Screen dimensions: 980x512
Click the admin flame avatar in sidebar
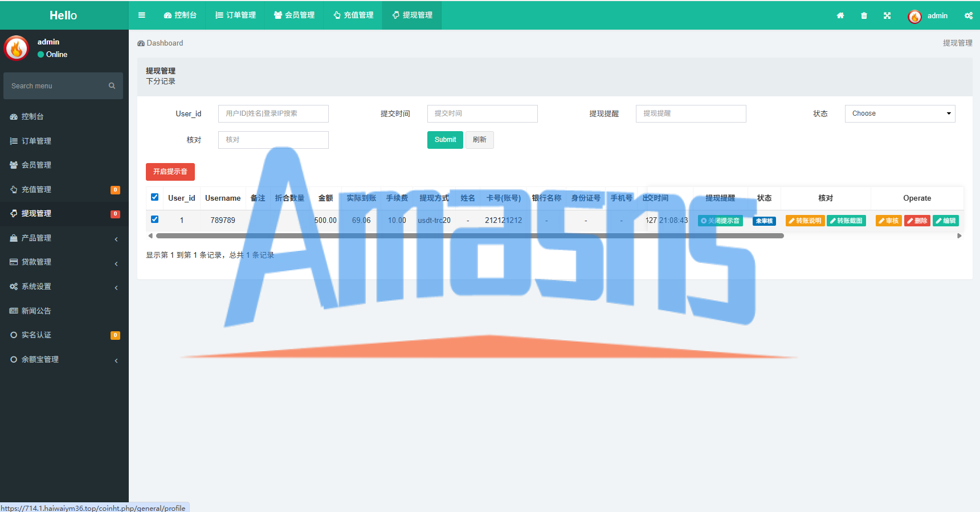tap(17, 48)
